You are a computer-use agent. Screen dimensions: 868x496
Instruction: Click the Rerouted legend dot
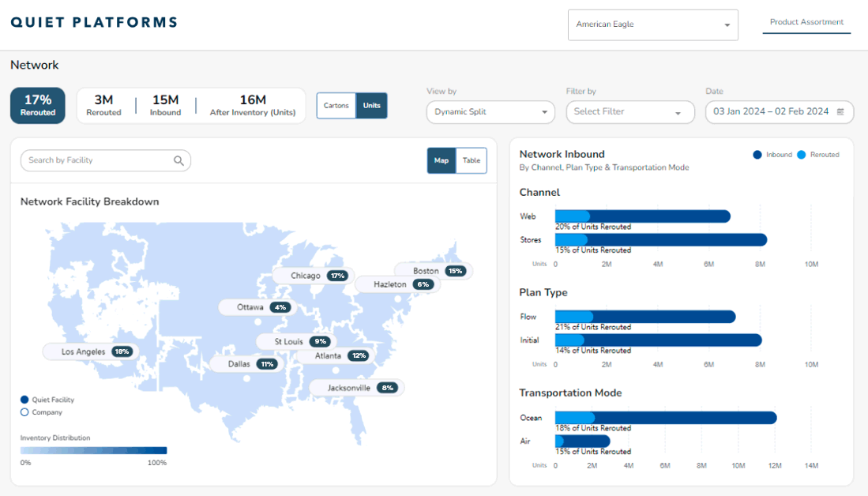point(801,155)
